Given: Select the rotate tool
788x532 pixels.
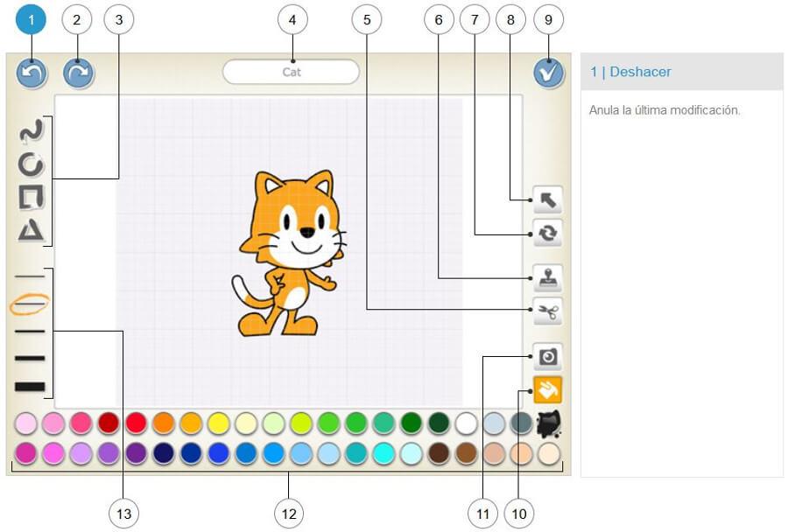Looking at the screenshot, I should tap(546, 234).
